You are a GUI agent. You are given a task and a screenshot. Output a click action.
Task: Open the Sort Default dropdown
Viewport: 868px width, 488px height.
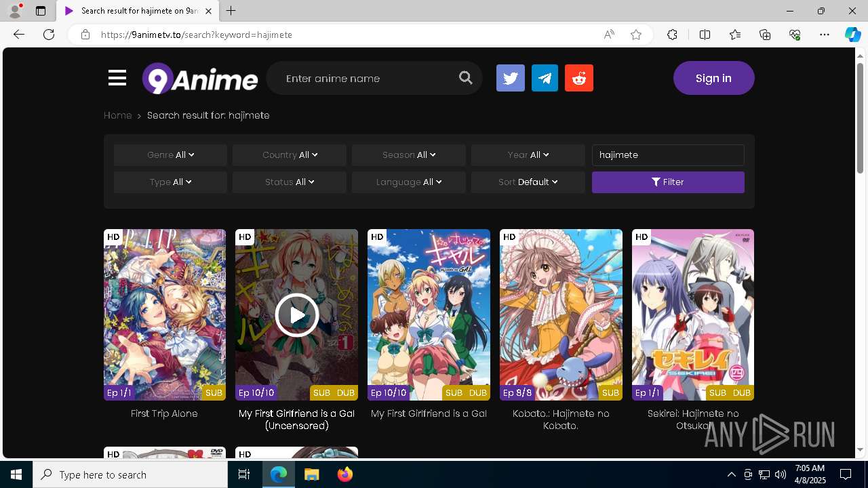528,182
